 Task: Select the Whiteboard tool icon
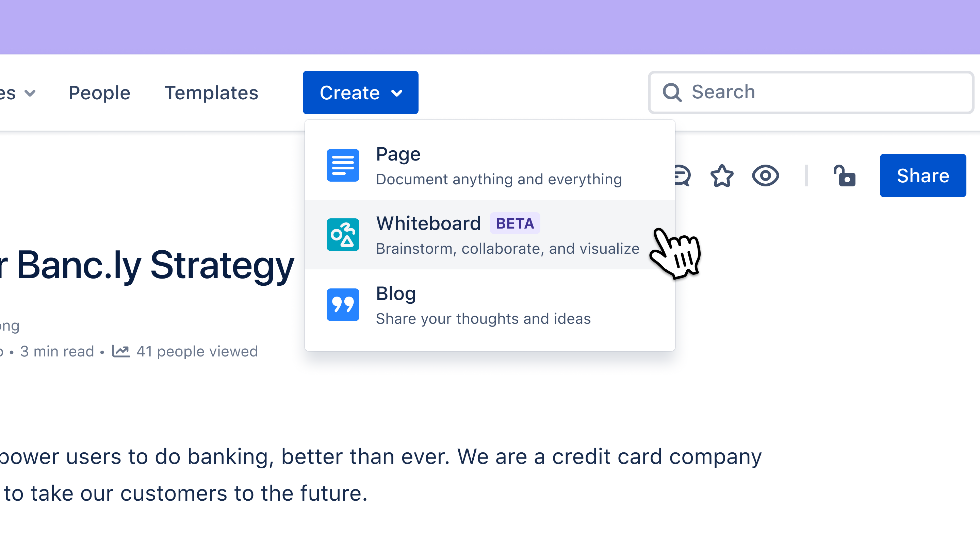coord(343,235)
